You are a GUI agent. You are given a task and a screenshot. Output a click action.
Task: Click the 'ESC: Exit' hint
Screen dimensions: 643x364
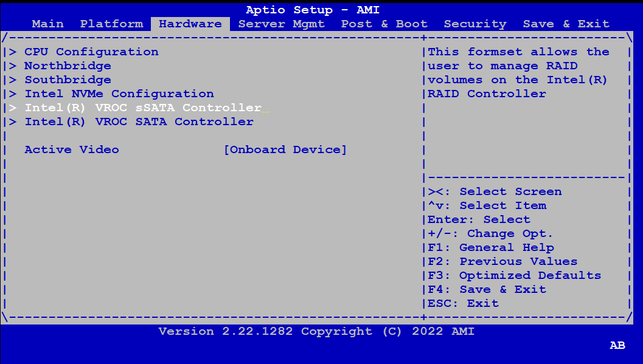(x=464, y=303)
